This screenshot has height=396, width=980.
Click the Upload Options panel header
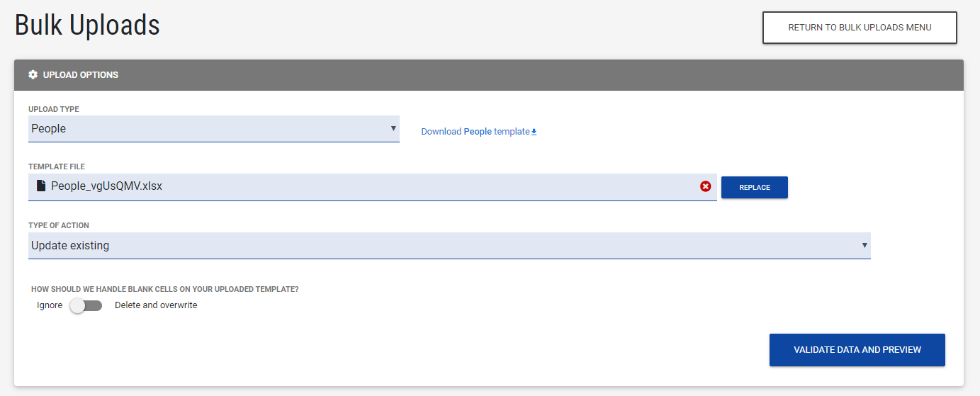click(489, 75)
